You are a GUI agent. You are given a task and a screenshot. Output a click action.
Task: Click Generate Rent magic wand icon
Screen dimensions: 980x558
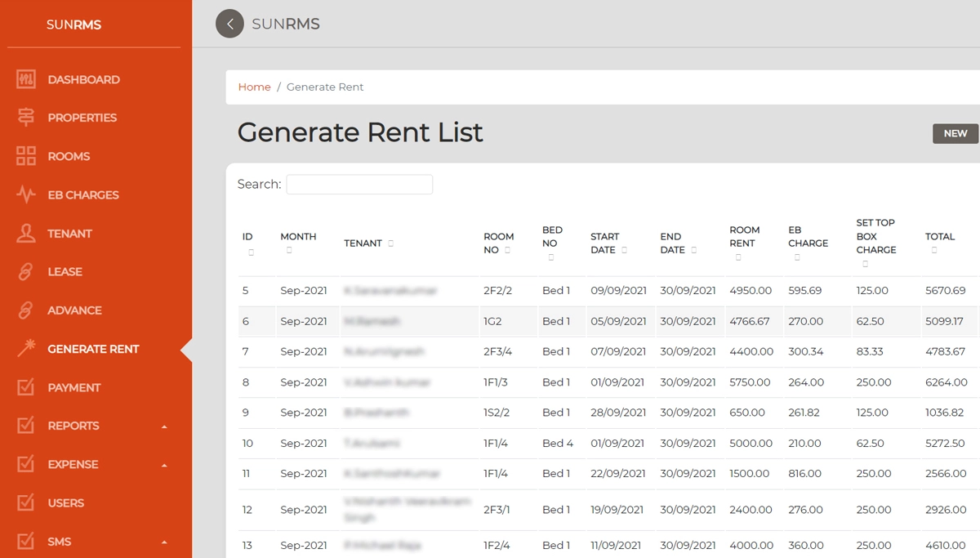[x=26, y=349]
